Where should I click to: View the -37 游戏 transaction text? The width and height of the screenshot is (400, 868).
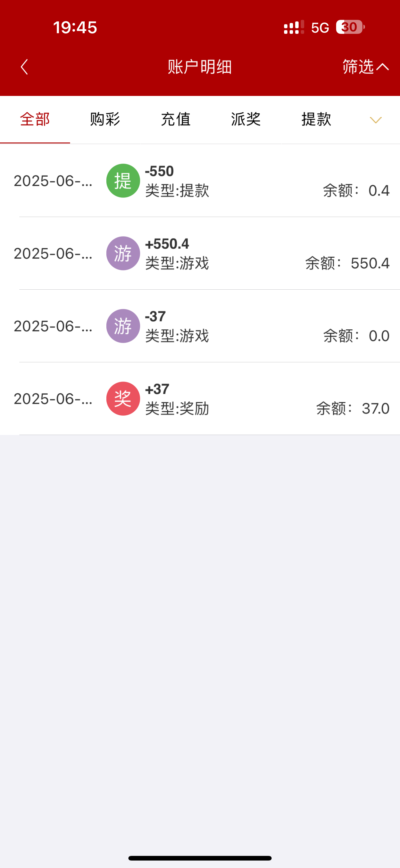(x=177, y=327)
